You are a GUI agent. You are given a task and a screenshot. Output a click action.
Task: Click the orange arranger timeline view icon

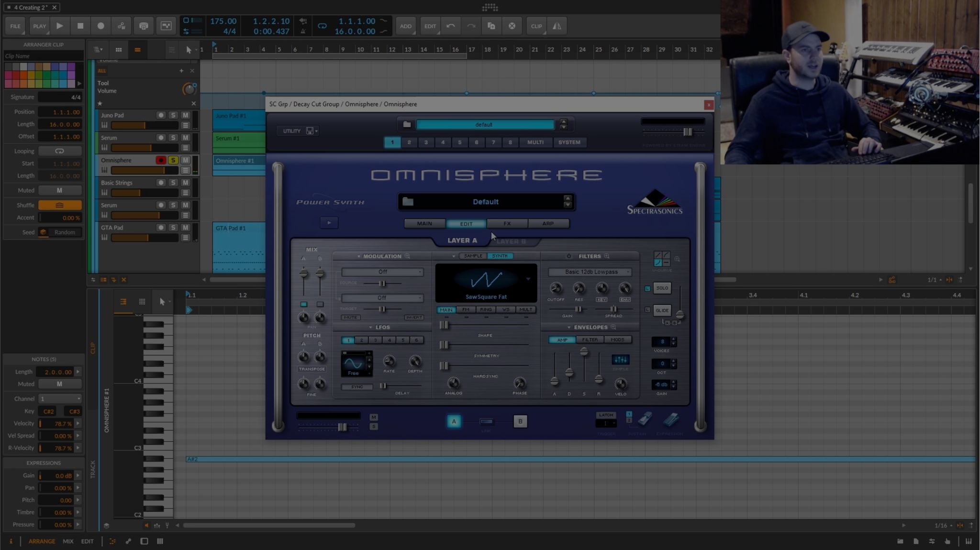137,50
